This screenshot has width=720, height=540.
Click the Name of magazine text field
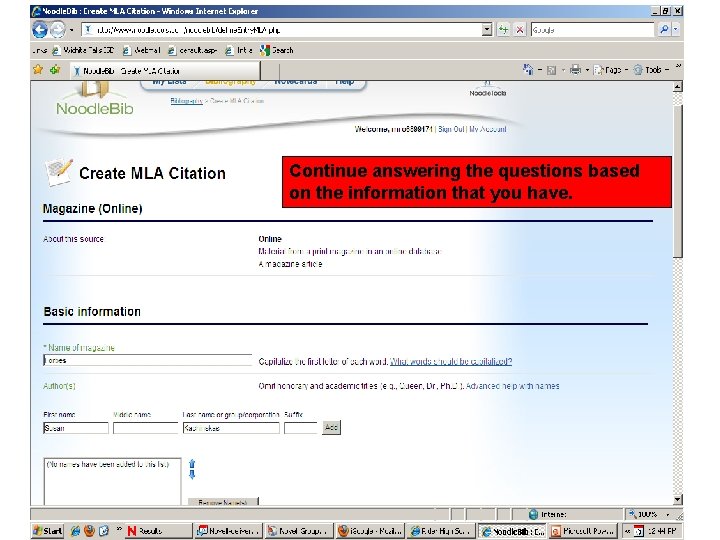point(147,360)
